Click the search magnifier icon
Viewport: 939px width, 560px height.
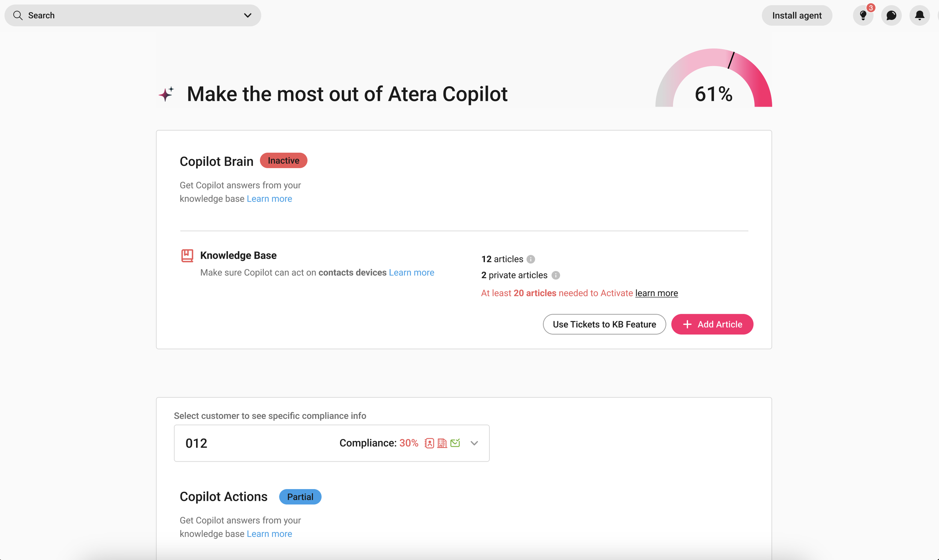[18, 15]
